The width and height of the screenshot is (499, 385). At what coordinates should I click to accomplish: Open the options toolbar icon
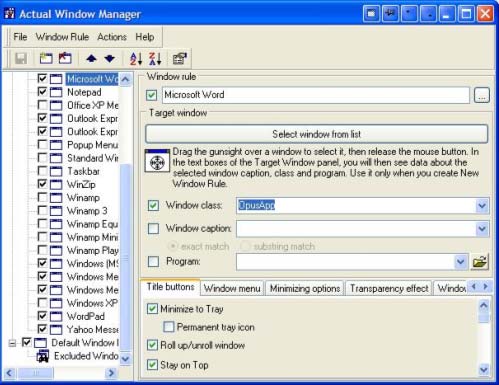tap(180, 59)
